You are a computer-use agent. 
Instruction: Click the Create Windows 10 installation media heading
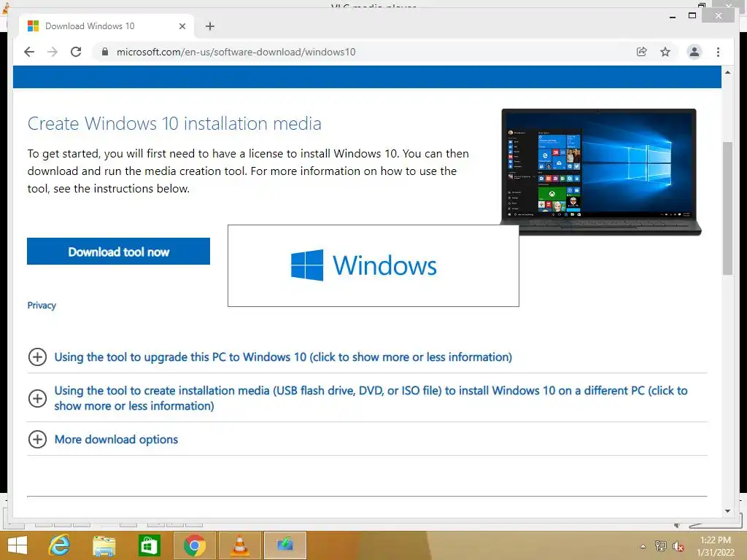(174, 124)
